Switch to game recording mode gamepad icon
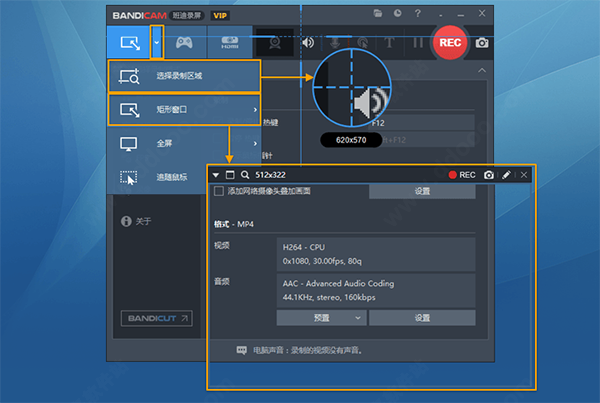Viewport: 600px width, 403px height. [x=184, y=42]
